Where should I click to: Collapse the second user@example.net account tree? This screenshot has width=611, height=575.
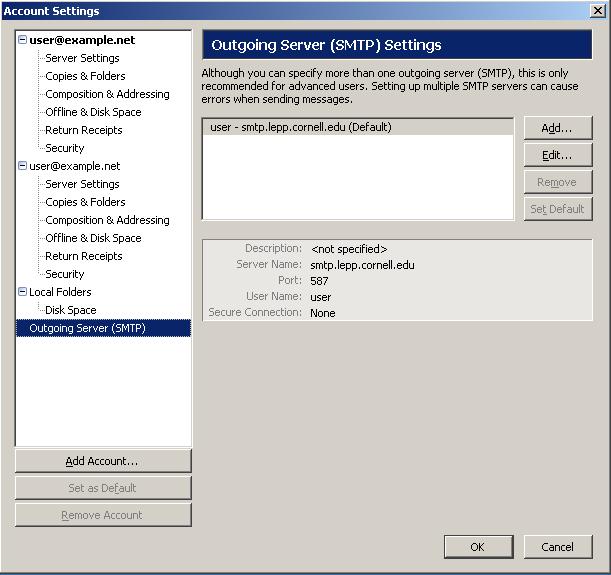coord(23,166)
